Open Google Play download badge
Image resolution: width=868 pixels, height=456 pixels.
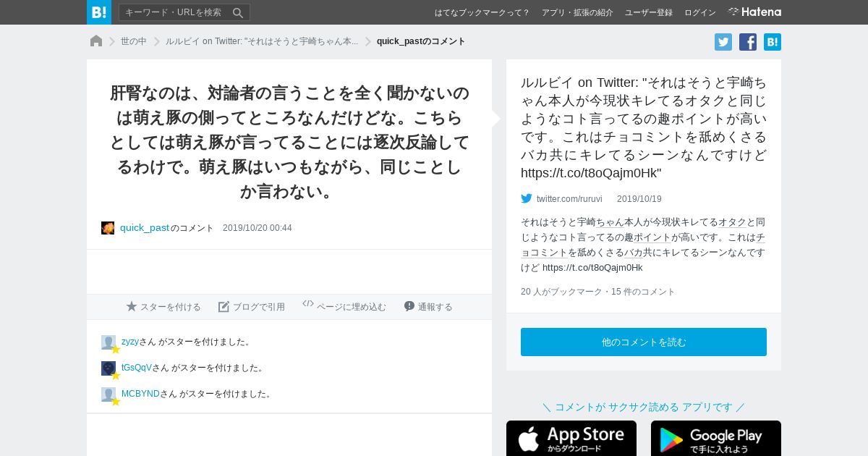click(x=716, y=439)
